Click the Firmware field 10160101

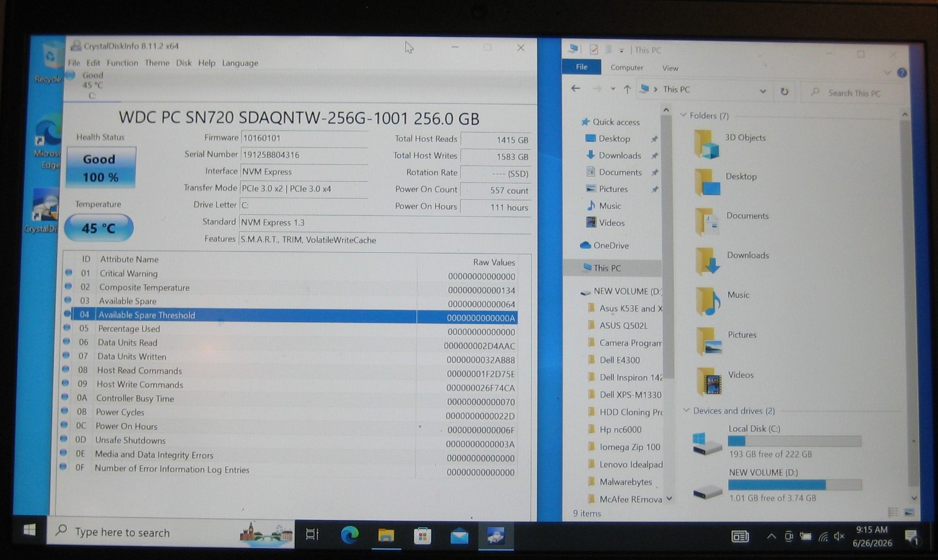tap(304, 138)
